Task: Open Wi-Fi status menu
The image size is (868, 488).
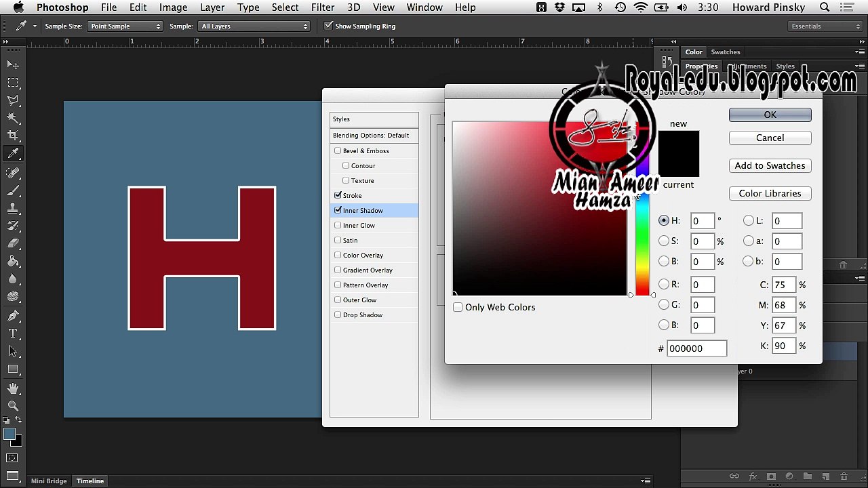Action: point(641,7)
